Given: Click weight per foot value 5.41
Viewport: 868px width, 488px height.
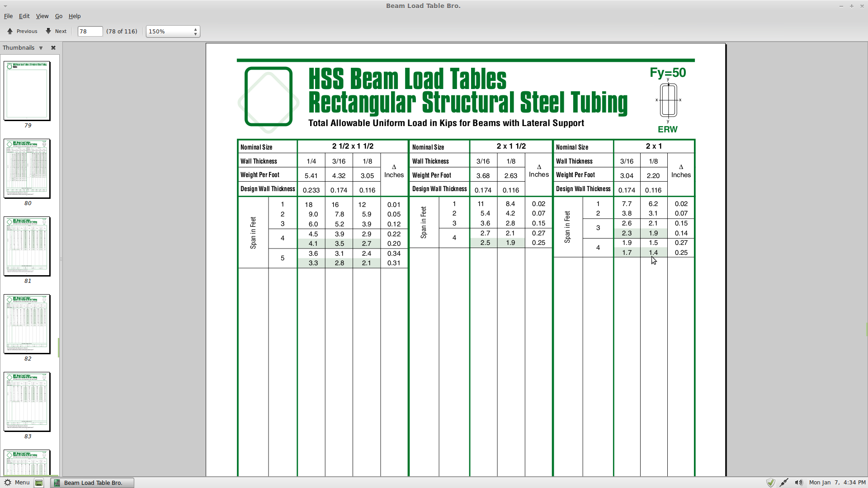Looking at the screenshot, I should (x=311, y=176).
